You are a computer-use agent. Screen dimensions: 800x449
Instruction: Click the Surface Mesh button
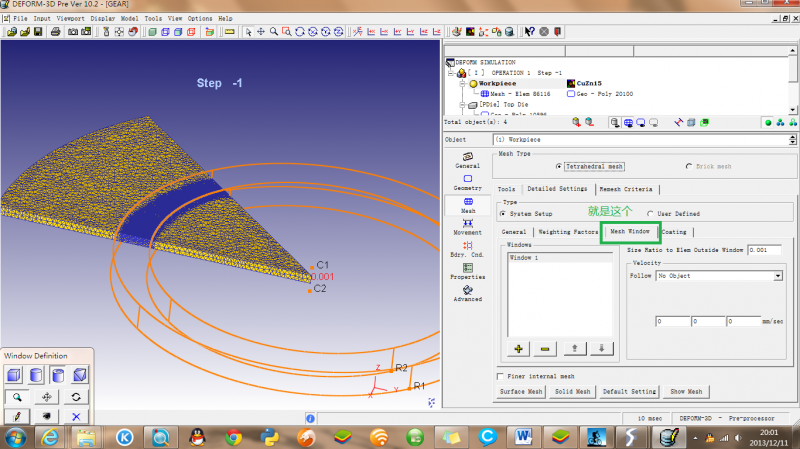(x=521, y=392)
